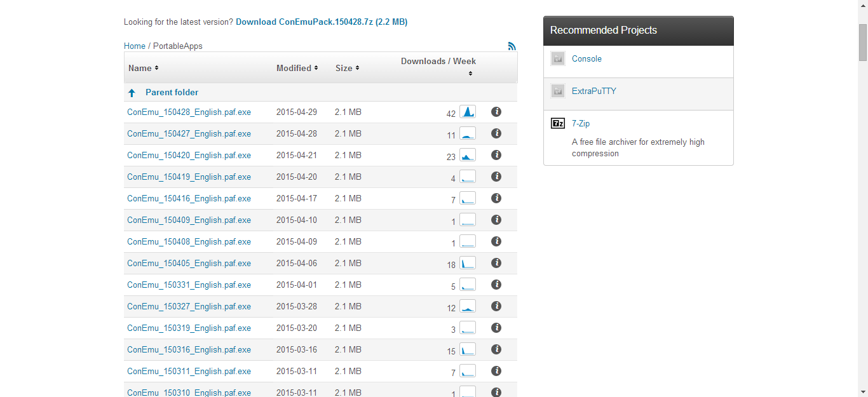This screenshot has height=397, width=868.
Task: Open info icon for ConEmu_150416_English.paf.exe
Action: click(x=496, y=198)
